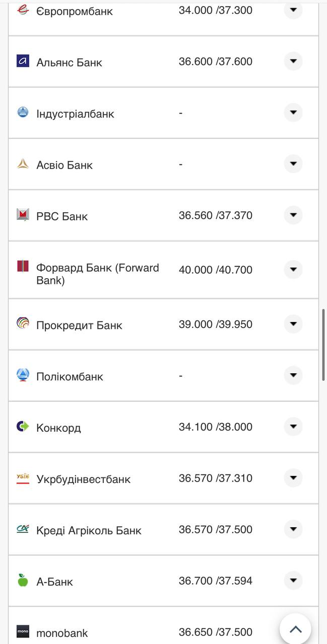Click the Forward Bank logo icon
327x644 pixels.
pyautogui.click(x=23, y=267)
